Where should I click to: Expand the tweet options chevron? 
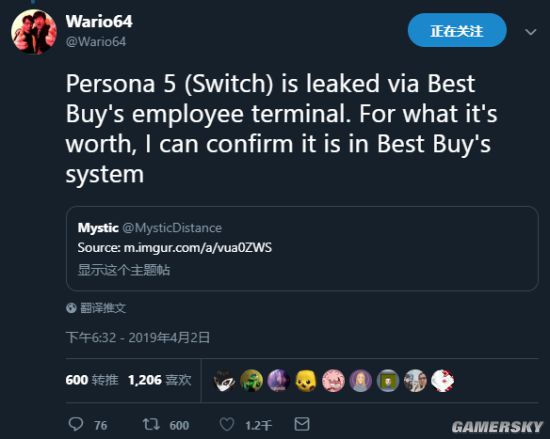point(530,32)
